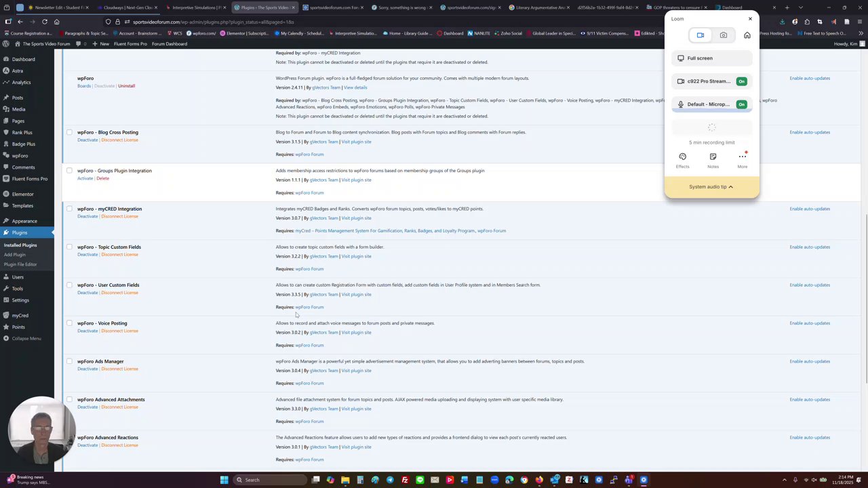Click Activate under wpForo - Groups Plugin Integration
This screenshot has height=488, width=868.
click(85, 178)
